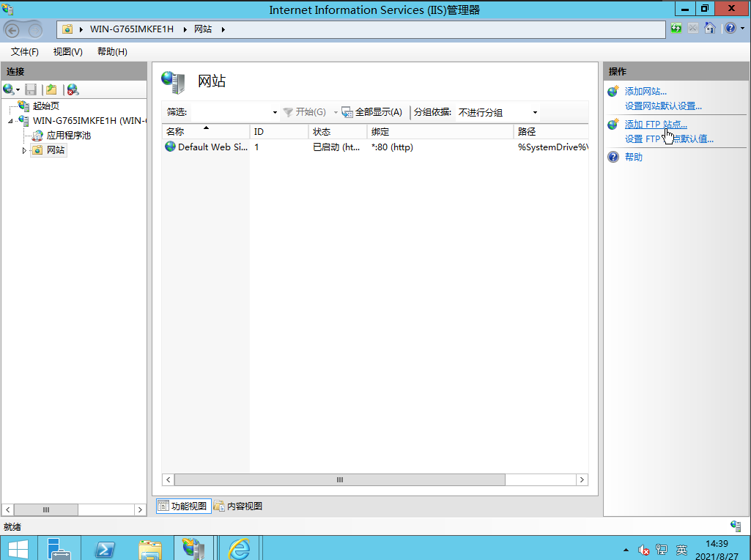This screenshot has width=751, height=560.
Task: Click the Up one level folder icon
Action: pos(51,89)
